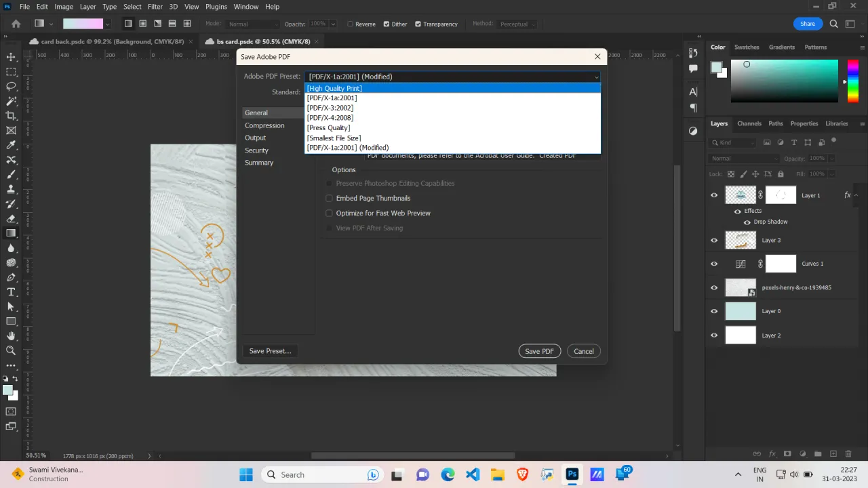This screenshot has height=488, width=868.
Task: Click the Save Preset button
Action: click(270, 351)
